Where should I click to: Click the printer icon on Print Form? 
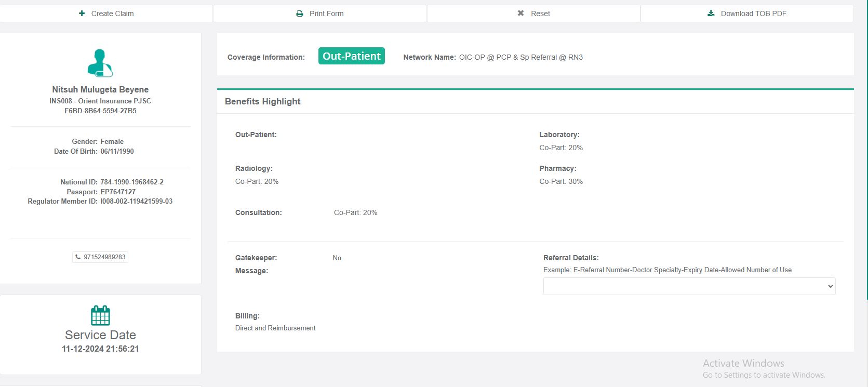pos(300,14)
